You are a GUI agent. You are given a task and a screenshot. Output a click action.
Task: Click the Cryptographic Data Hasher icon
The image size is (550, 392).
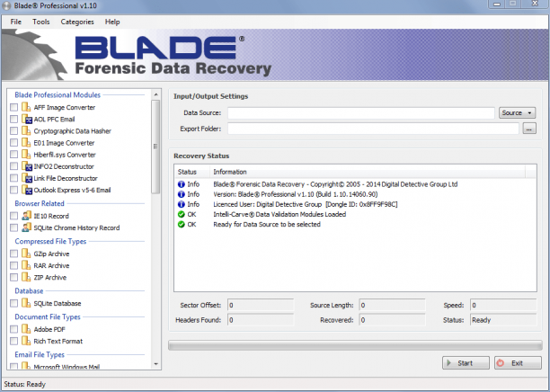[x=26, y=130]
